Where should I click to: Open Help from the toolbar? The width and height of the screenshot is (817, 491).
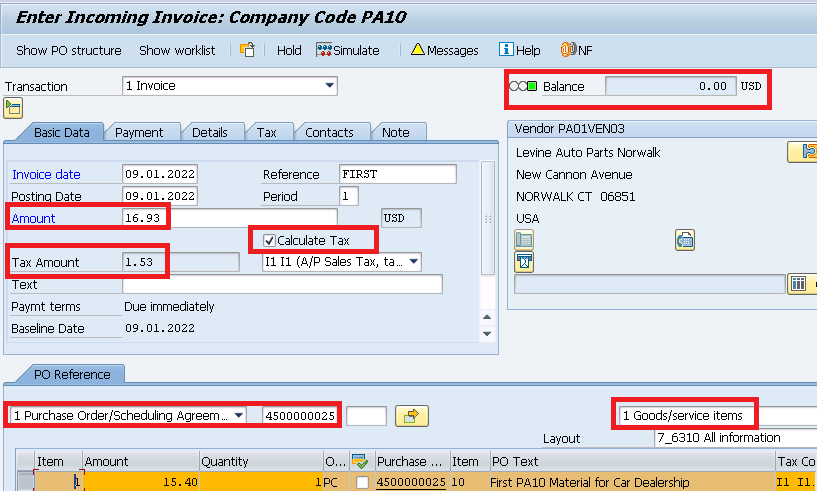tap(519, 50)
